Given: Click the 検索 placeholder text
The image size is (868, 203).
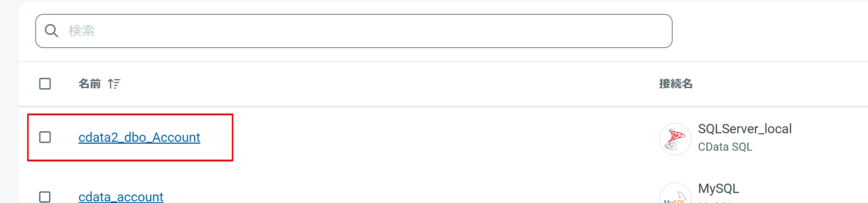Looking at the screenshot, I should [81, 31].
